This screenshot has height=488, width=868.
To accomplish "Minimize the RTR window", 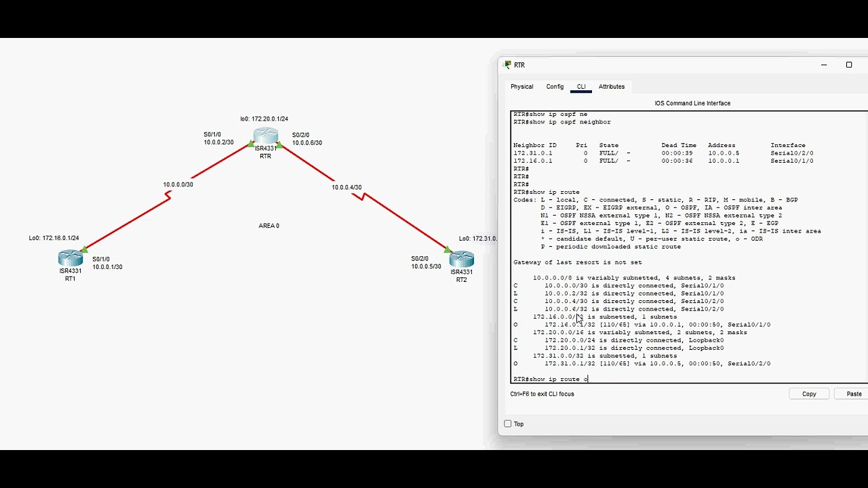I will (824, 65).
